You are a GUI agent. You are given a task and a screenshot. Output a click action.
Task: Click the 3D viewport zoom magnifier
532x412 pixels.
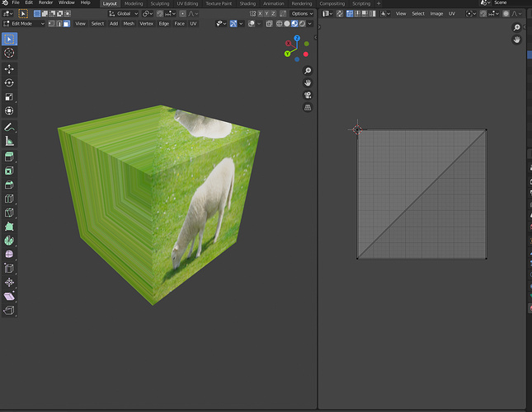(x=308, y=71)
